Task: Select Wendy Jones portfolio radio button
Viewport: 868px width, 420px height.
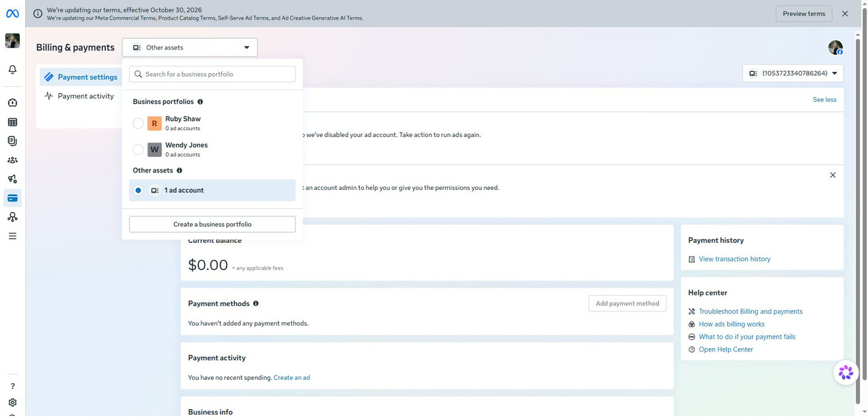Action: click(x=138, y=150)
